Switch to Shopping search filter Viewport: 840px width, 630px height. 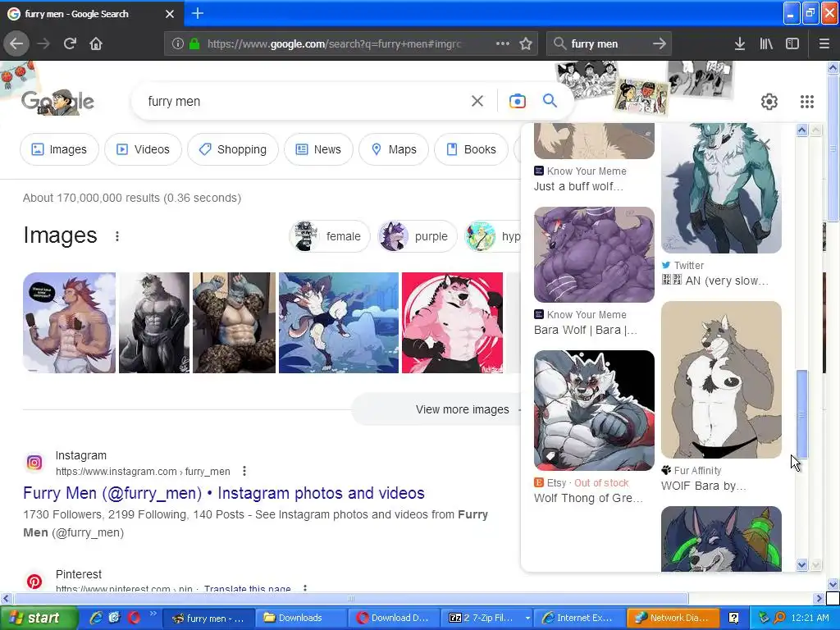click(x=233, y=149)
